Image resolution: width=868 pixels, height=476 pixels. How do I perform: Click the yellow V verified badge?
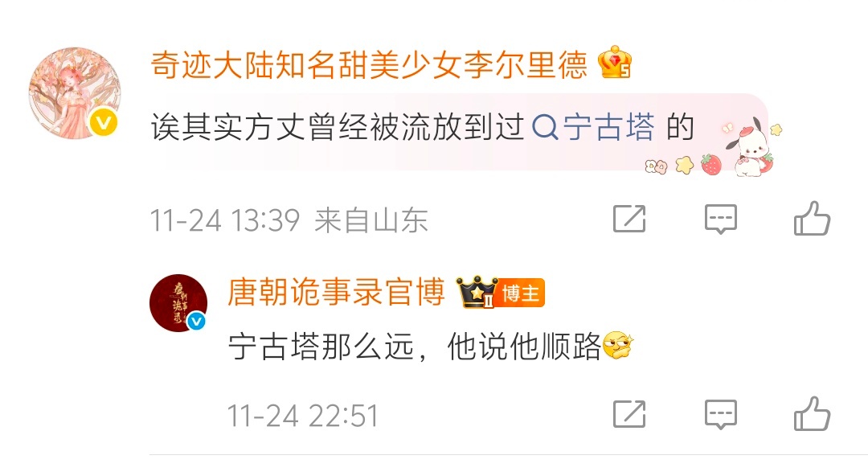click(x=104, y=122)
